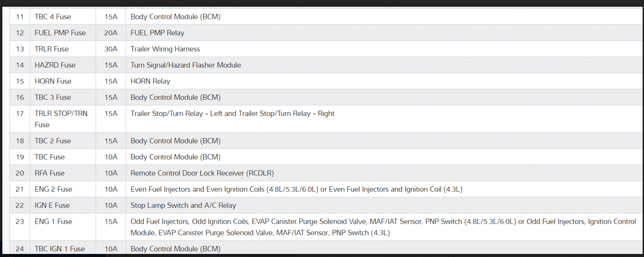This screenshot has width=644, height=257.
Task: Select the Even Fuel Injectors description text
Action: coord(296,189)
